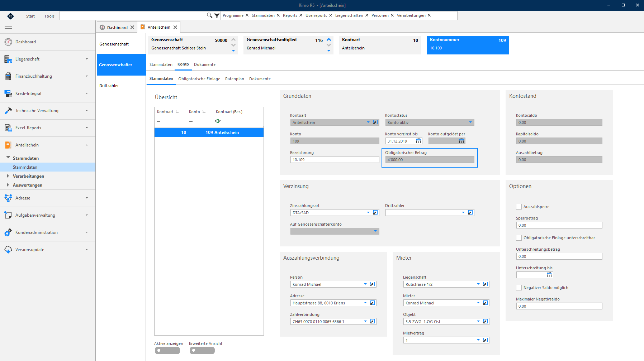Open the Zahlverbindung dropdown arrow
Image resolution: width=644 pixels, height=361 pixels.
coord(365,322)
